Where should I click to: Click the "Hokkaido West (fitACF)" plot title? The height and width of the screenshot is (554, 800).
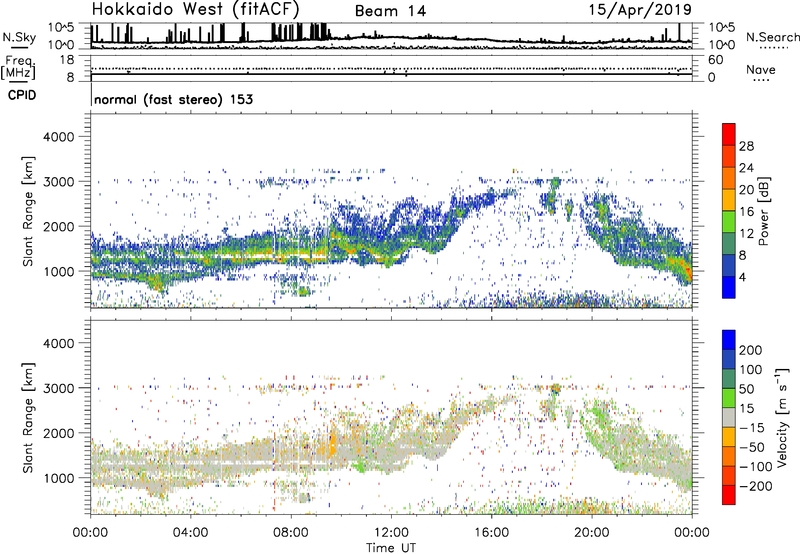195,9
